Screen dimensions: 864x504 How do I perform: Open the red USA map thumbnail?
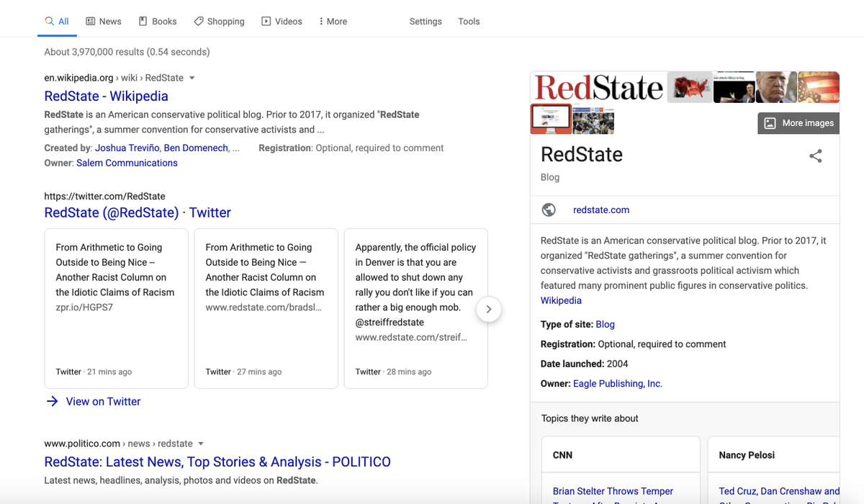click(x=690, y=87)
